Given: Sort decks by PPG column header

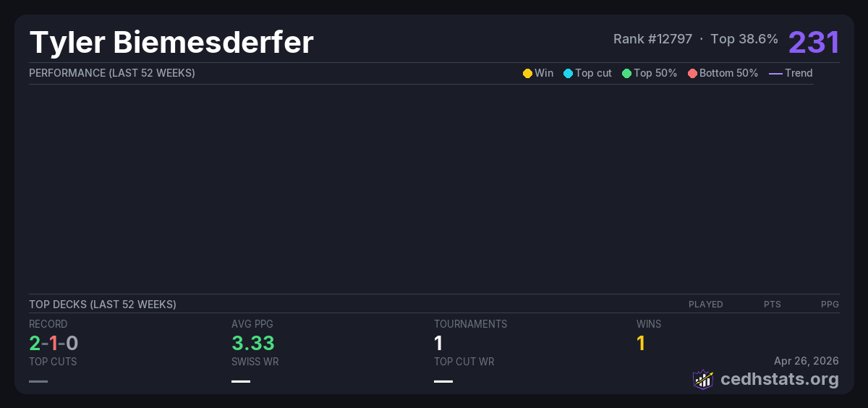Looking at the screenshot, I should click(x=830, y=305).
